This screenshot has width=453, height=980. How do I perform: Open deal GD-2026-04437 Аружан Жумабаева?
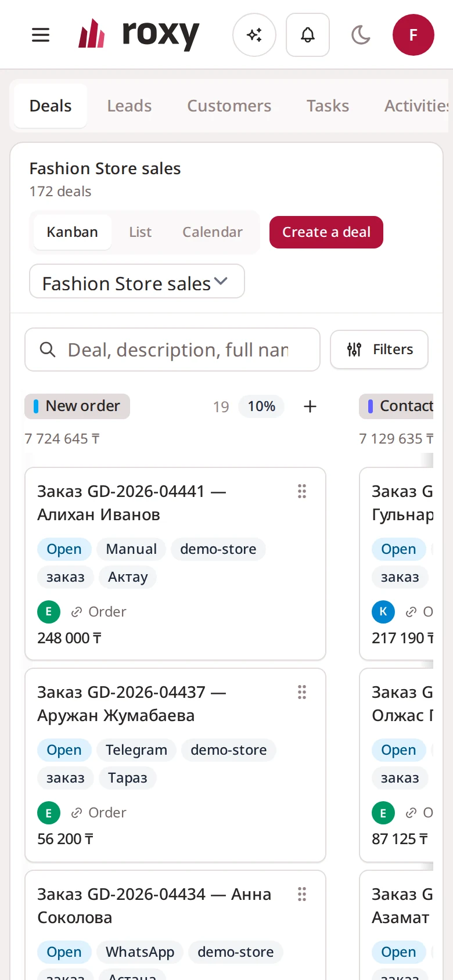(x=132, y=704)
